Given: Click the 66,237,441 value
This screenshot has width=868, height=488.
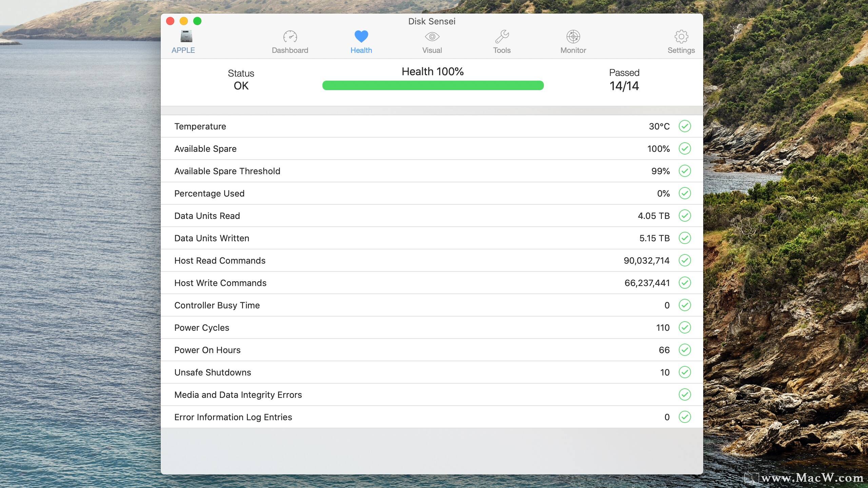Looking at the screenshot, I should tap(647, 283).
